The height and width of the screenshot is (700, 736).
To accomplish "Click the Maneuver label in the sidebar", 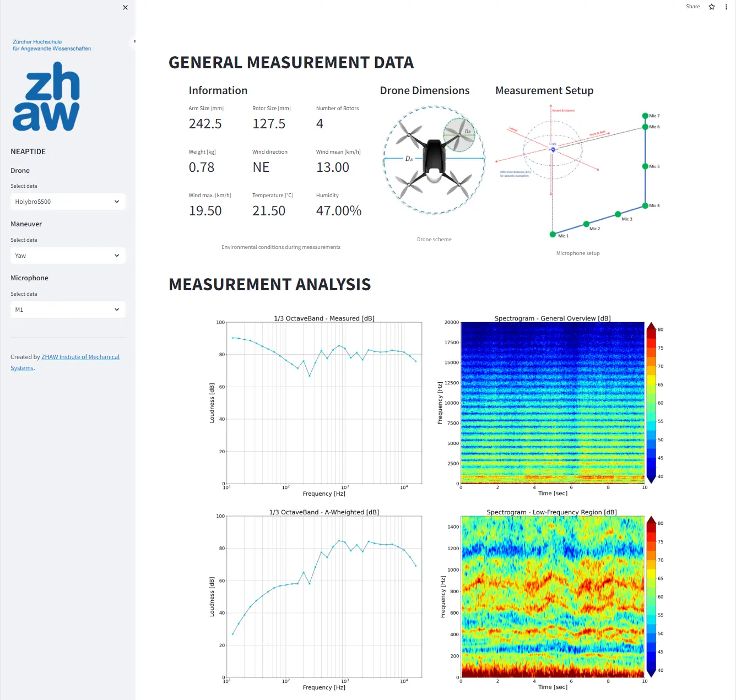I will coord(26,224).
